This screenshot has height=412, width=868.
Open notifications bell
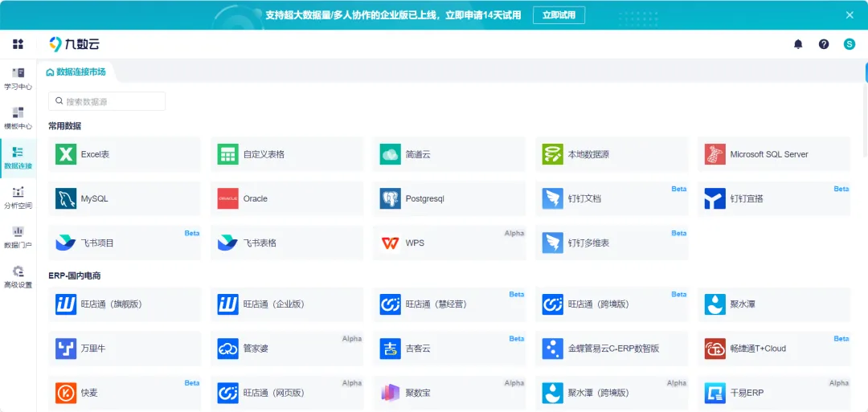(798, 44)
